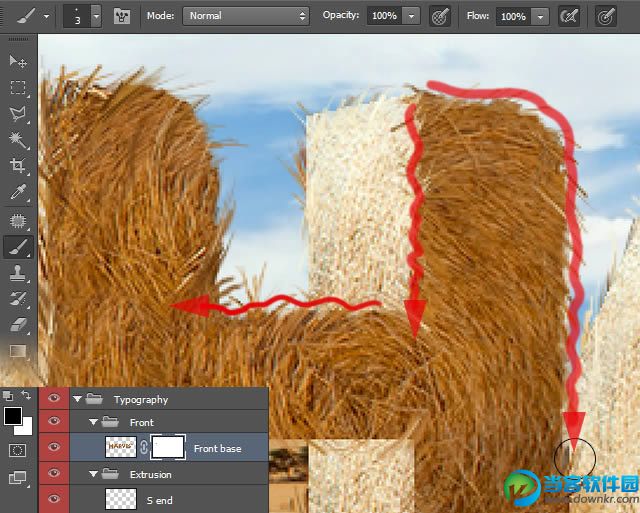The height and width of the screenshot is (513, 640).
Task: Click the Front base layer name
Action: tap(218, 449)
